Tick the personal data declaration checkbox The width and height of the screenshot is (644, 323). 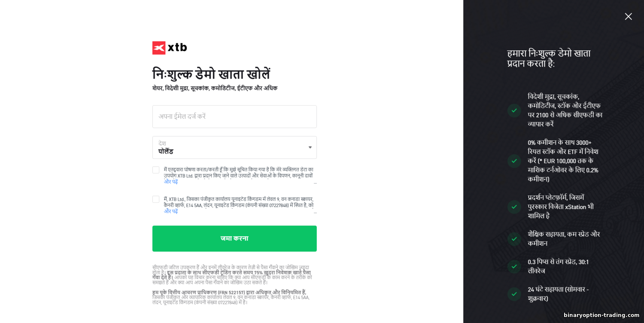click(156, 170)
